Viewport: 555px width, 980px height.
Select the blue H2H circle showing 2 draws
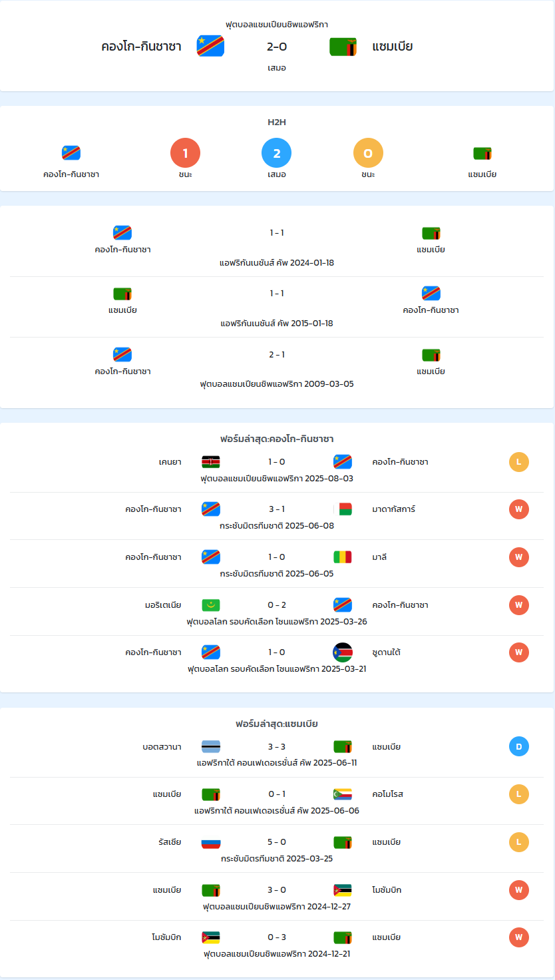pos(277,153)
